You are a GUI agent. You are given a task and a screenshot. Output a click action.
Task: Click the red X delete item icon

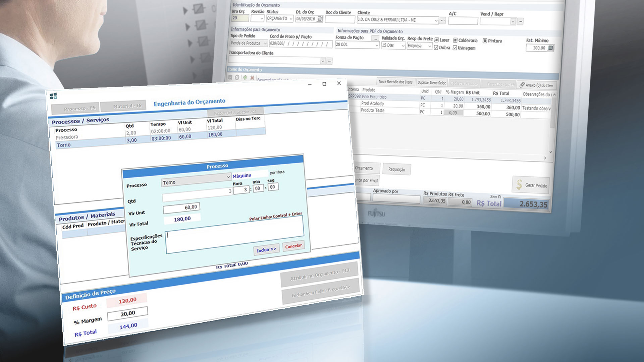coord(252,78)
